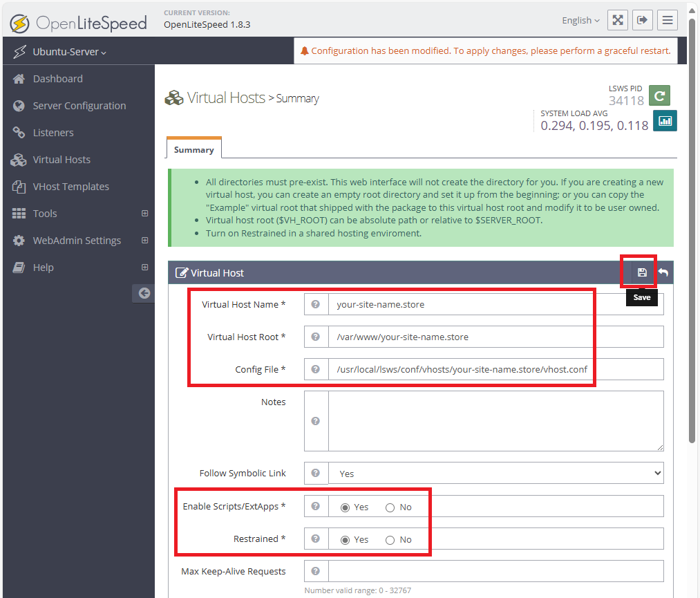Click the graceful restart green icon
Viewport: 700px width, 598px height.
pyautogui.click(x=659, y=95)
